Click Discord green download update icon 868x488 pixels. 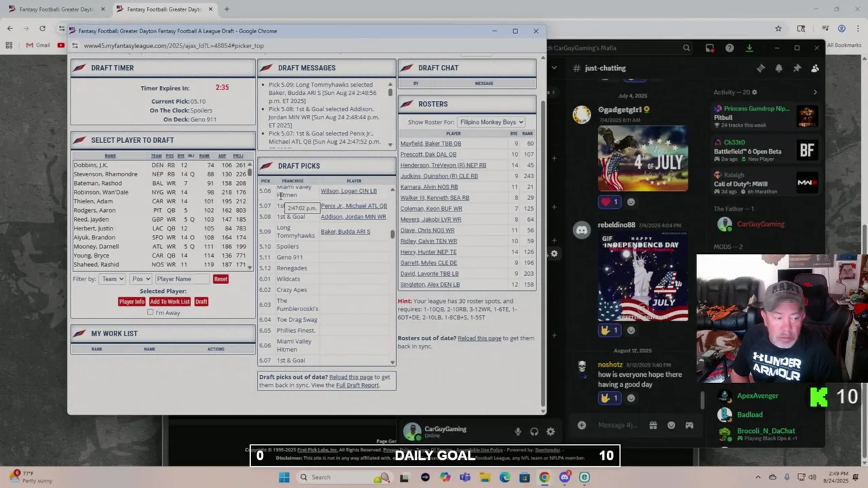coord(749,48)
